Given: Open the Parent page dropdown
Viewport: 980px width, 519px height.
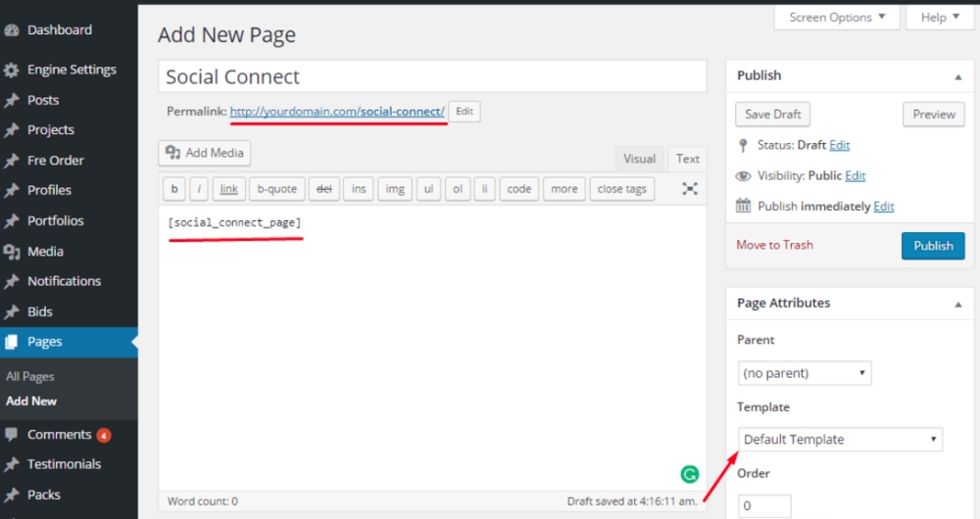Looking at the screenshot, I should [804, 373].
